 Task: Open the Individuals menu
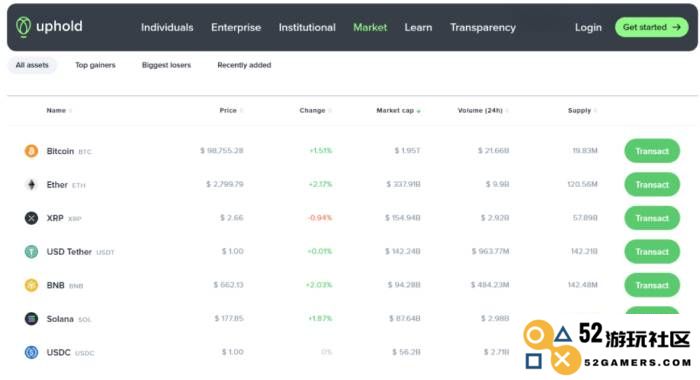(167, 27)
